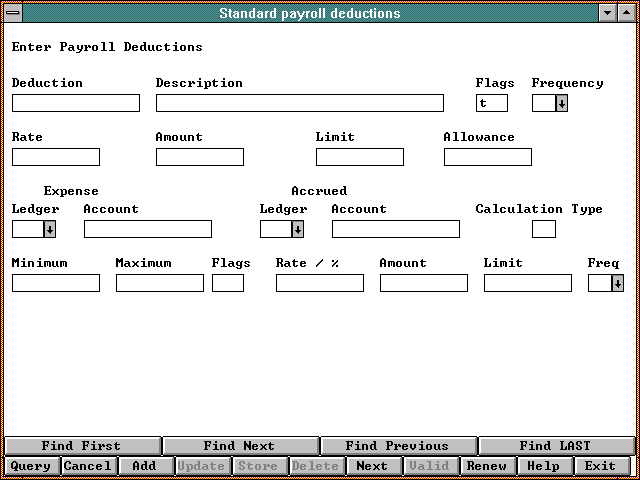The height and width of the screenshot is (480, 640).
Task: Expand the Freq dropdown arrow
Action: (617, 283)
